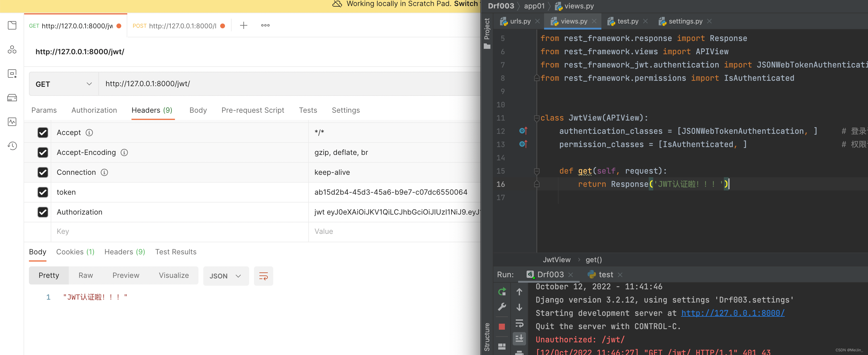Disable the Accept header checkbox

pyautogui.click(x=43, y=133)
